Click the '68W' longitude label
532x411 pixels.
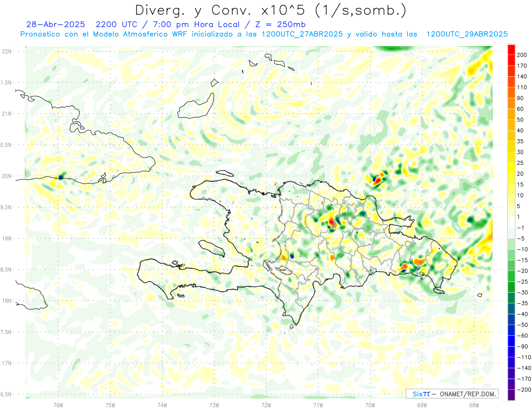point(474,405)
